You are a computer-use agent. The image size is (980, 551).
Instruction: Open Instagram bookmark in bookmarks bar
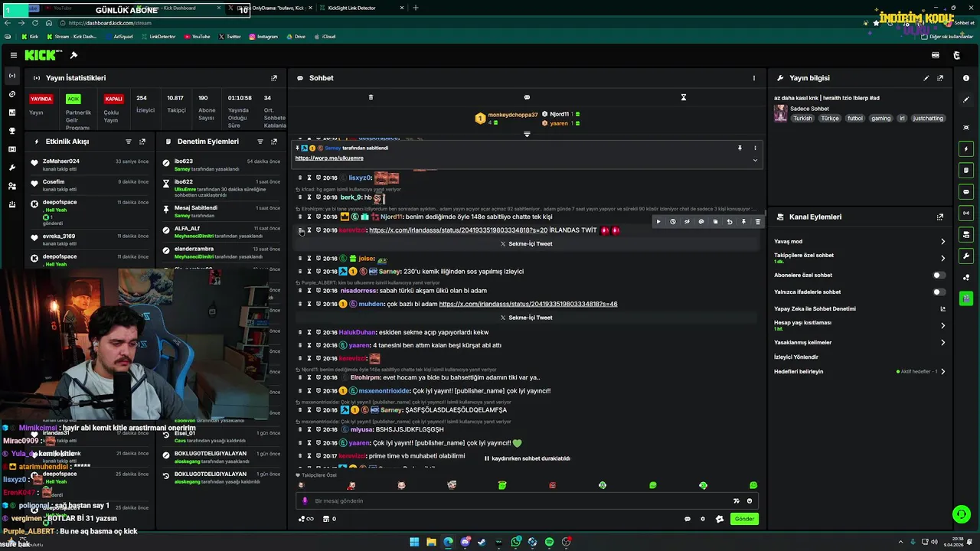coord(263,37)
